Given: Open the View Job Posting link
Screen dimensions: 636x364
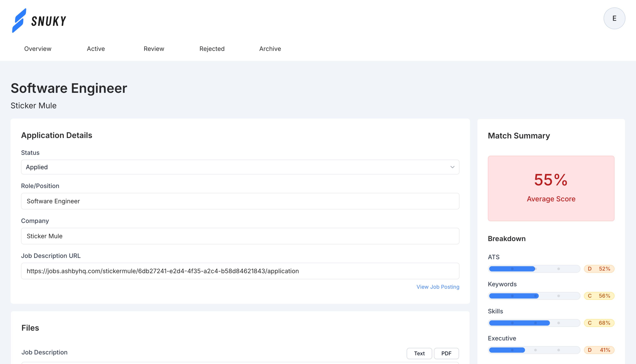Looking at the screenshot, I should (438, 287).
